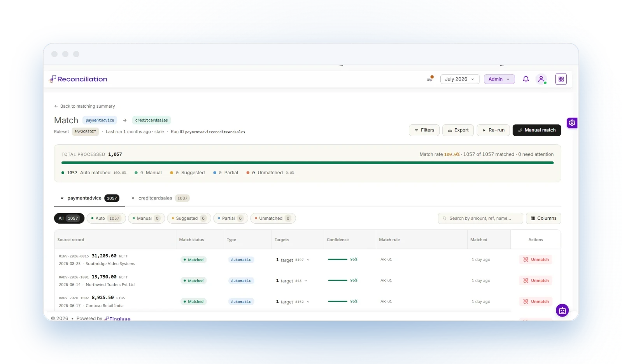622x364 pixels.
Task: Click the PAY2CREDIT ruleset tag
Action: [x=85, y=132]
